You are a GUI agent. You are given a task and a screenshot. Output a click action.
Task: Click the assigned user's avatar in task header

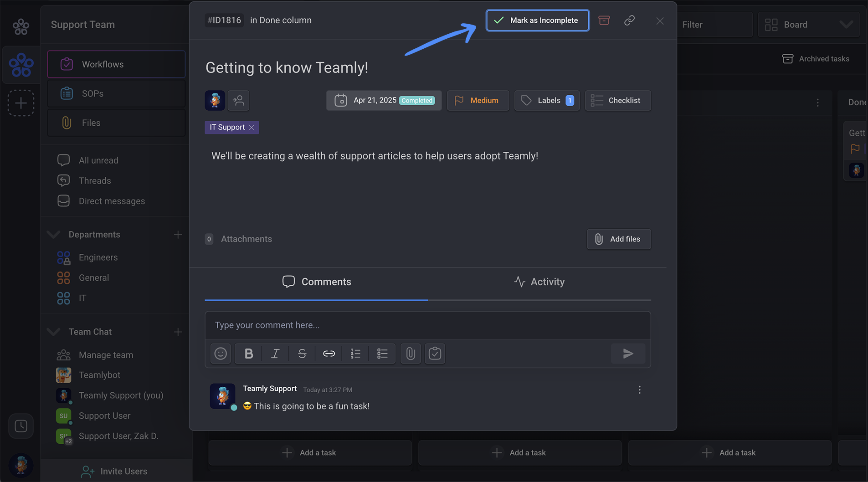coord(215,100)
